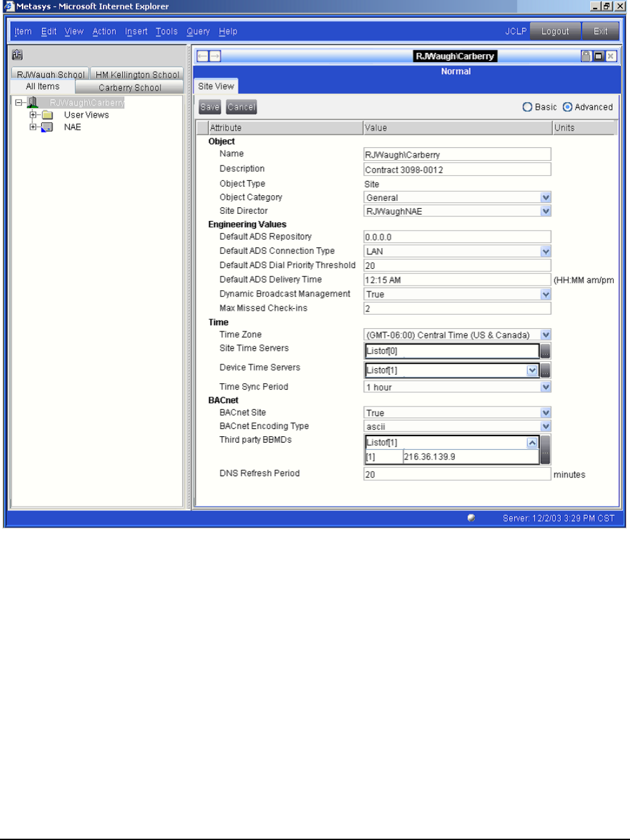Select the Basic radio button
This screenshot has width=630, height=840.
pyautogui.click(x=527, y=107)
